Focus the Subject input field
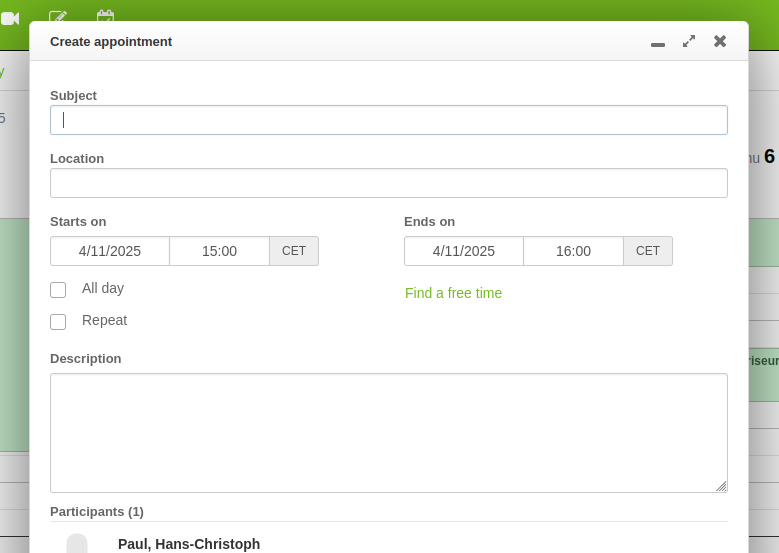 coord(389,120)
